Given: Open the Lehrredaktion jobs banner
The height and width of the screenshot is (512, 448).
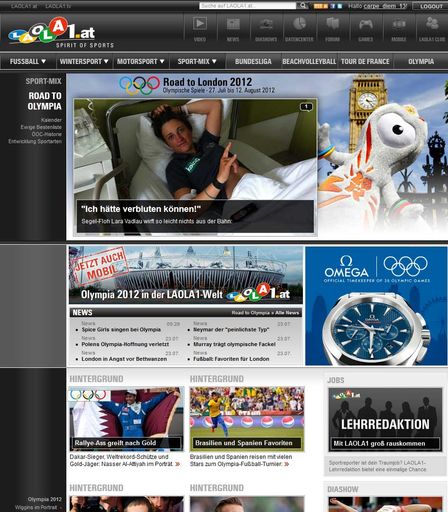Looking at the screenshot, I should [385, 419].
